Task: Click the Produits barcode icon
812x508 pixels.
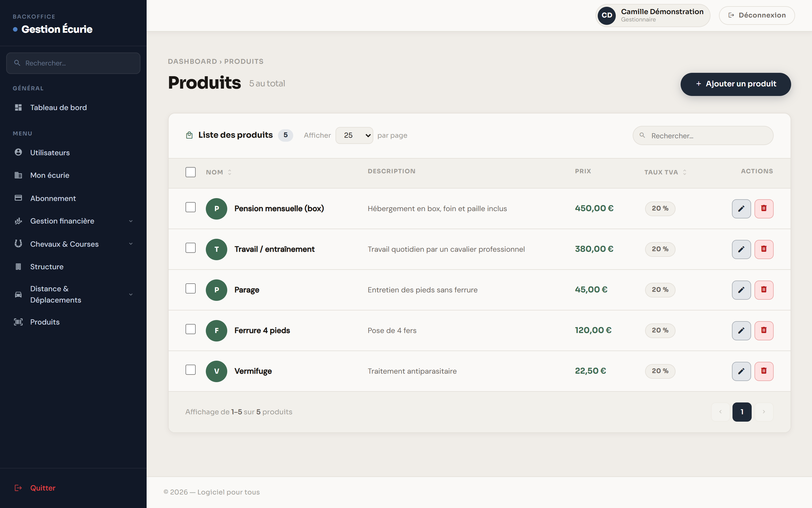Action: pos(18,322)
